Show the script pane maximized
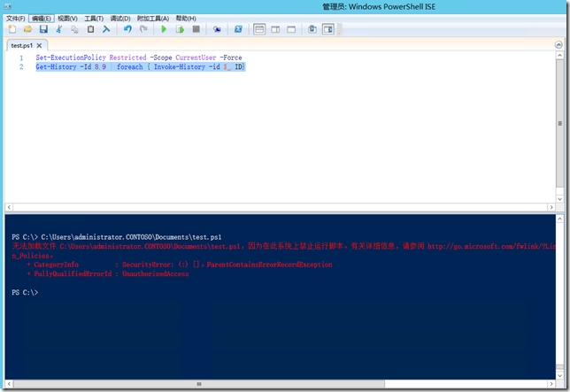The width and height of the screenshot is (570, 392). (291, 29)
